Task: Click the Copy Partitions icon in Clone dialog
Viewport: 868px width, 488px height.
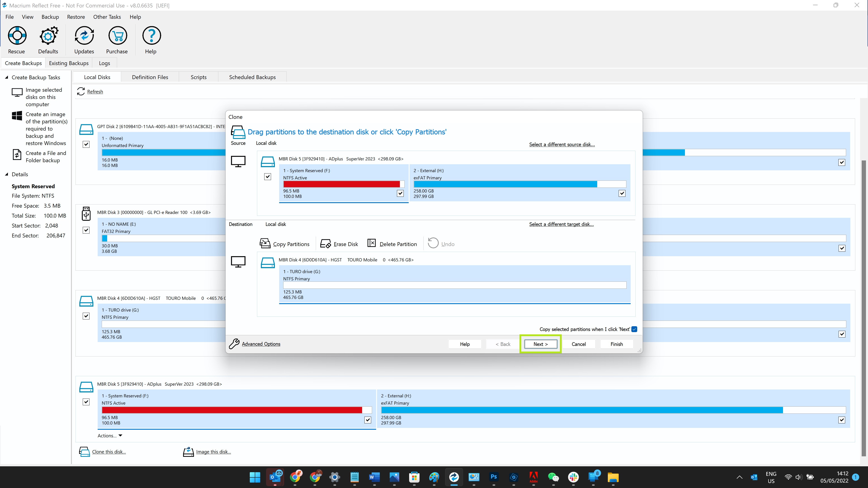Action: pos(265,244)
